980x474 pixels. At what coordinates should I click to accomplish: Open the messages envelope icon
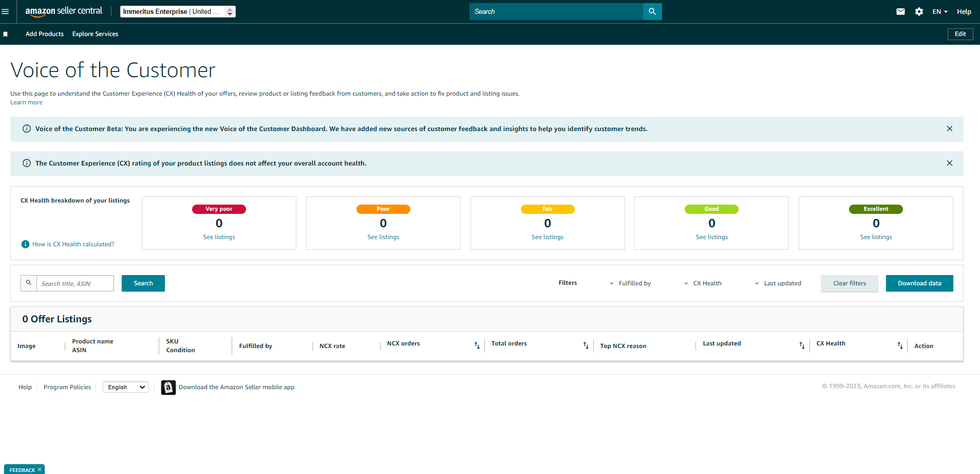[x=900, y=11]
